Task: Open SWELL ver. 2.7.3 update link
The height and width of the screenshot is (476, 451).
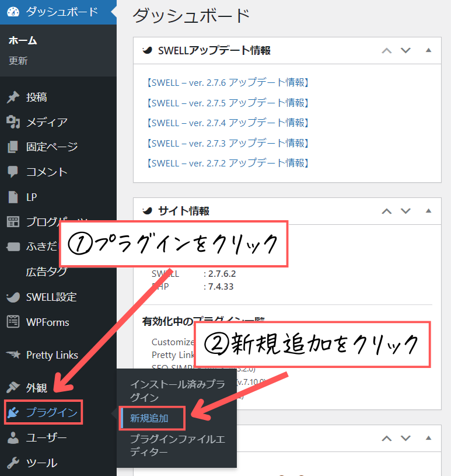Action: point(228,143)
